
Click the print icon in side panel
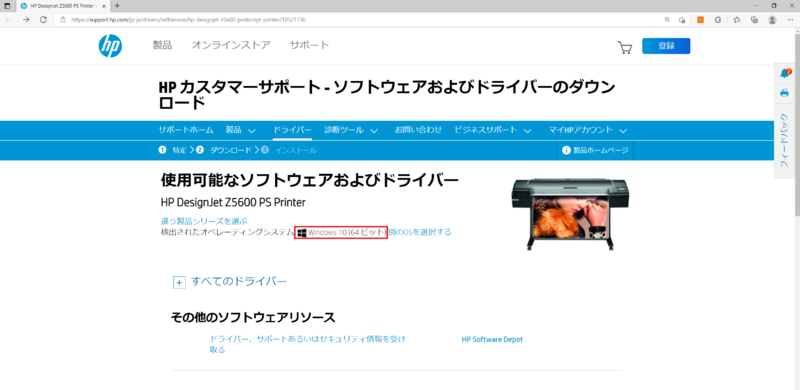[785, 93]
